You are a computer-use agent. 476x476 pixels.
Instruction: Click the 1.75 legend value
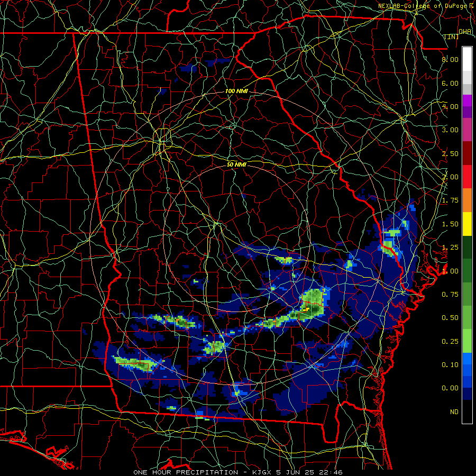(450, 200)
